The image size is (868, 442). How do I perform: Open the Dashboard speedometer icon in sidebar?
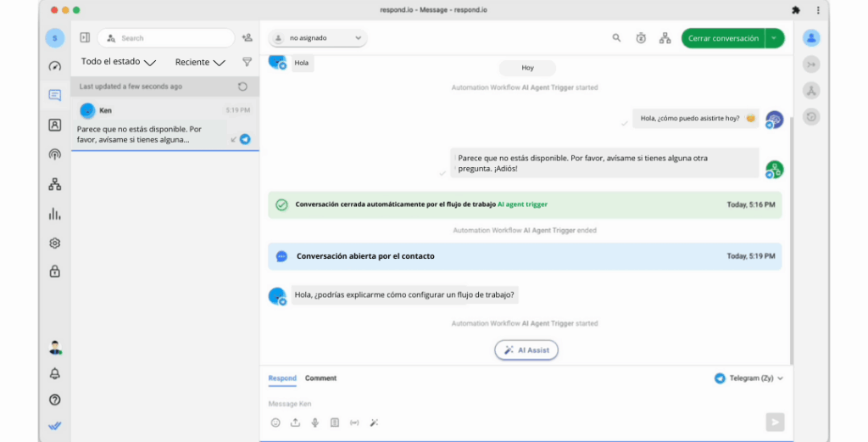55,66
